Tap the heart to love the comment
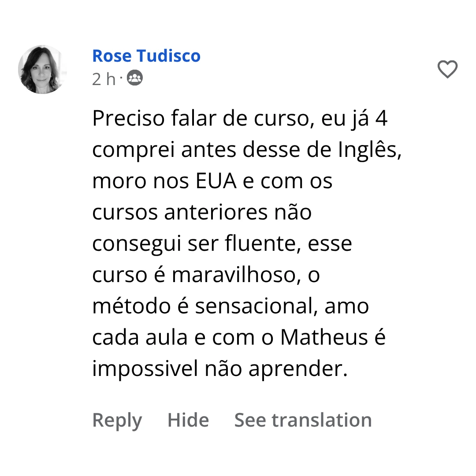476x476 pixels. point(447,70)
